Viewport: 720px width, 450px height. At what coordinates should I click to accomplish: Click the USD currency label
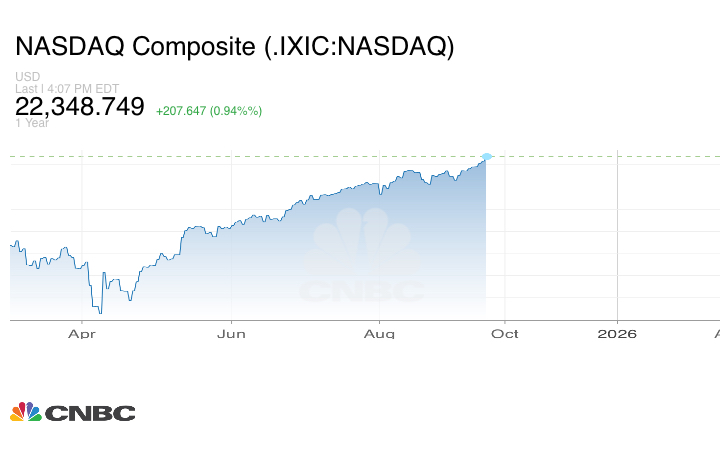(27, 77)
